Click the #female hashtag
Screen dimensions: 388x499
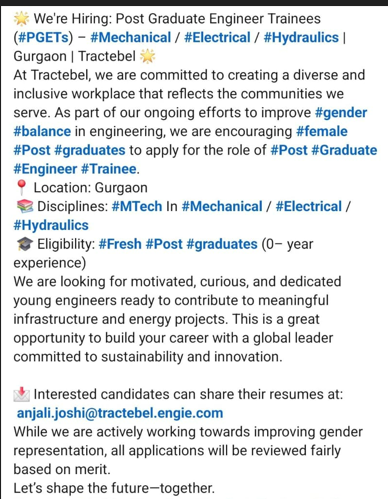click(x=322, y=132)
